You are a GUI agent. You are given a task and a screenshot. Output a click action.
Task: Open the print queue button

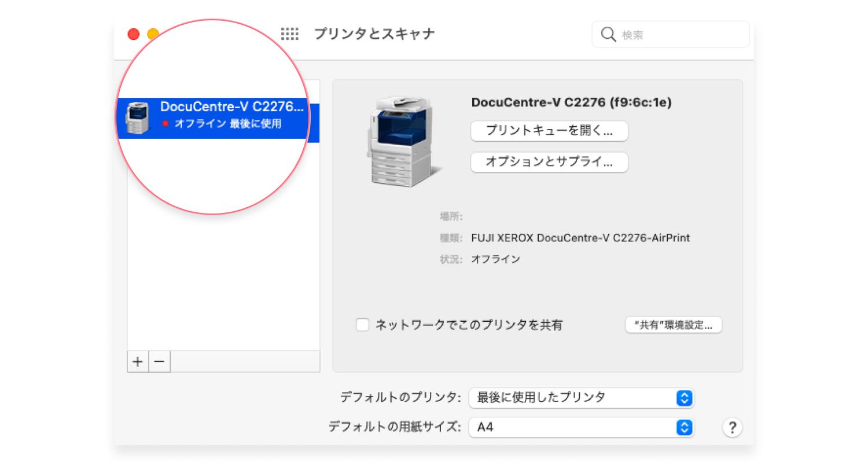(549, 131)
